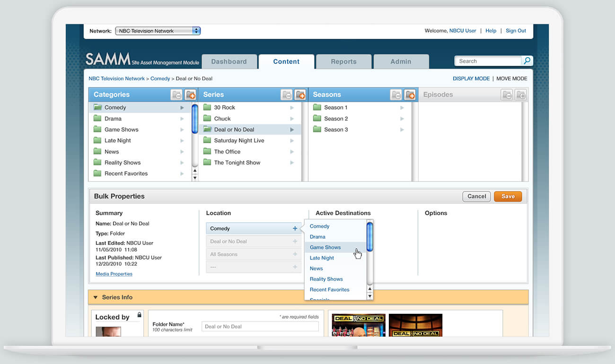Click the add folder icon in Categories header
Image resolution: width=615 pixels, height=364 pixels.
[190, 95]
